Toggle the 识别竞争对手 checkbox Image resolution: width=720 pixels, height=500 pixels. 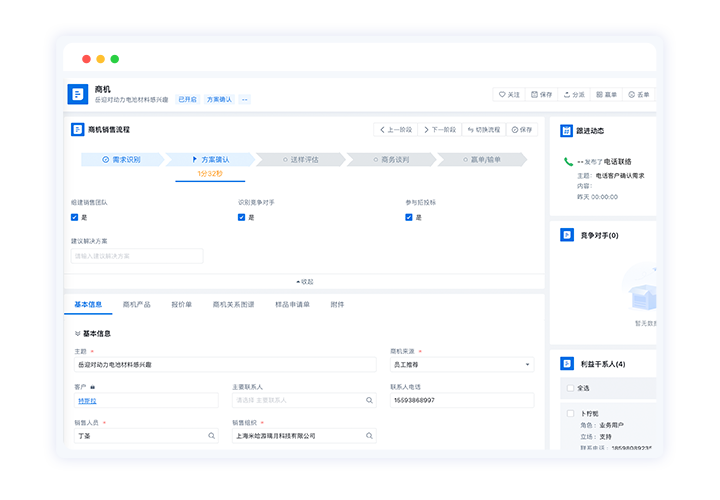click(x=242, y=217)
